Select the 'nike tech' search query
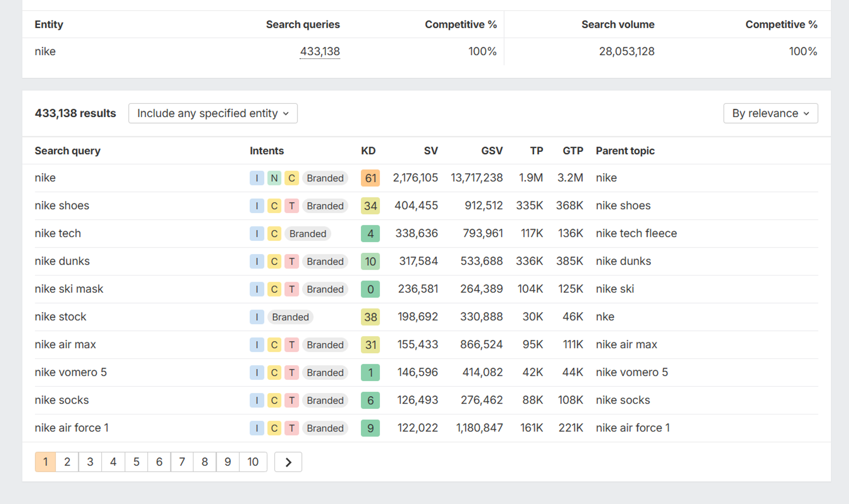849x504 pixels. coord(58,233)
